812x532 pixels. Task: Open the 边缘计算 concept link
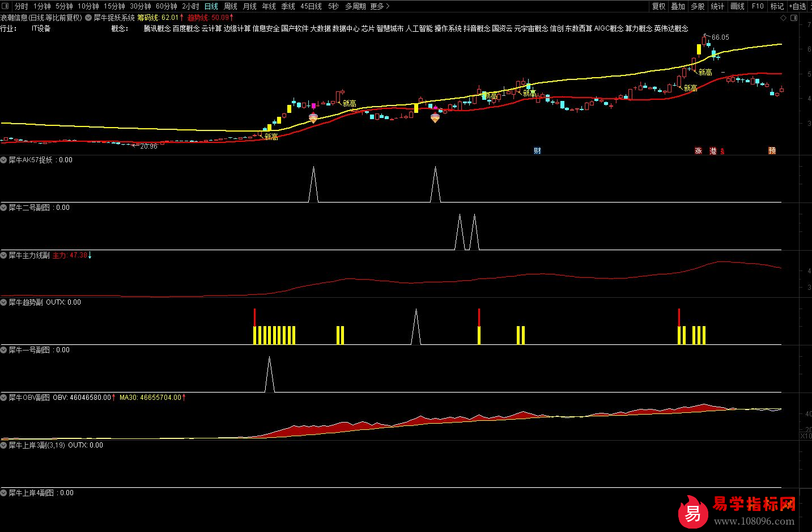(237, 28)
